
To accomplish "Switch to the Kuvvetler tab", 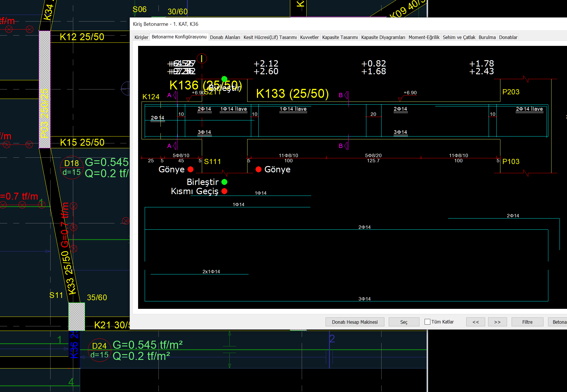I will 309,37.
